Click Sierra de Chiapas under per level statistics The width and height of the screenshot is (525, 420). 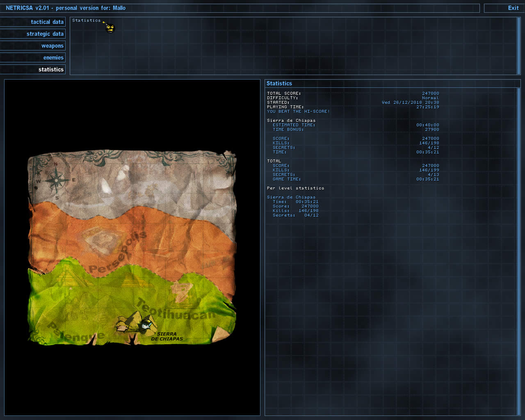[291, 197]
